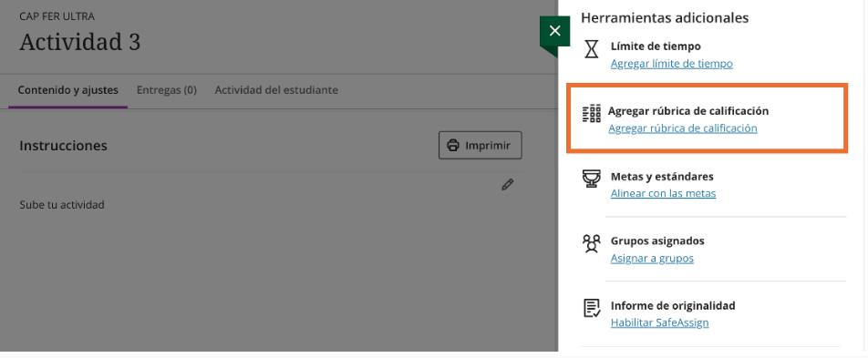Click Agregar límite de tiempo link
Viewport: 868px width, 358px height.
pos(671,64)
